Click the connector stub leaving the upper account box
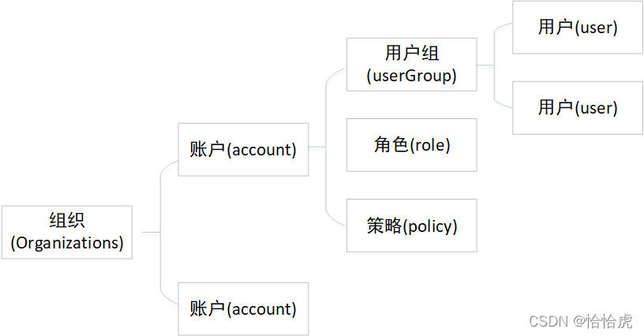The height and width of the screenshot is (336, 644). point(316,147)
